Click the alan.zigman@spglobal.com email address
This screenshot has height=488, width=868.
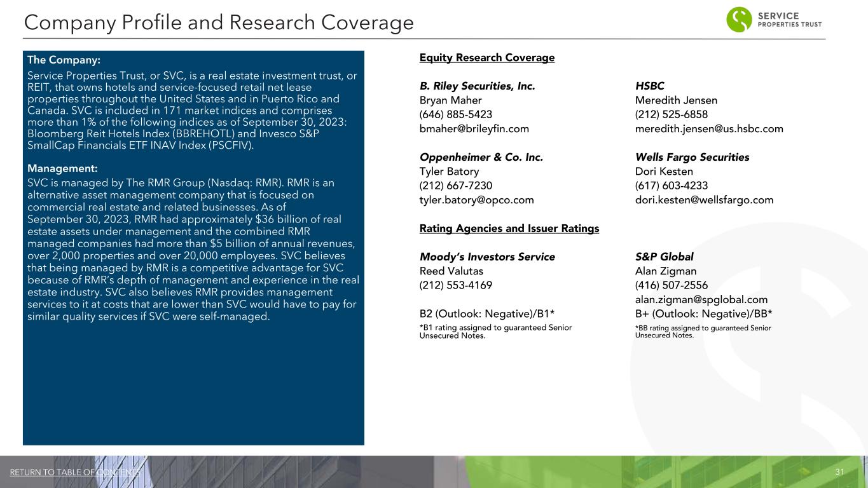click(701, 299)
